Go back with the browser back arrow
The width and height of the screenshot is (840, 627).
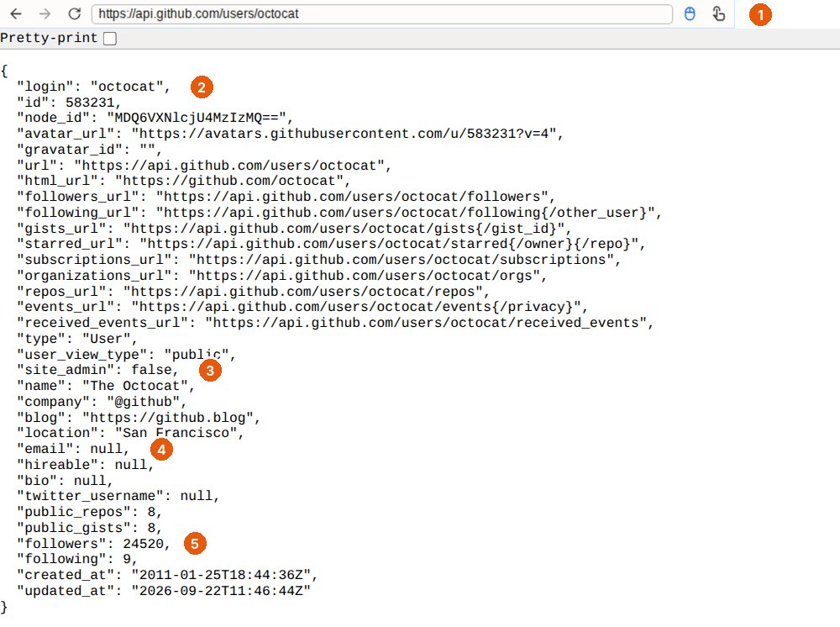click(x=16, y=14)
